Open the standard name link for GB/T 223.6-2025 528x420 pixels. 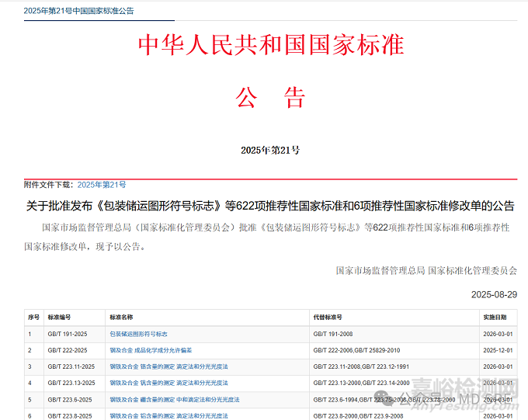pyautogui.click(x=174, y=399)
